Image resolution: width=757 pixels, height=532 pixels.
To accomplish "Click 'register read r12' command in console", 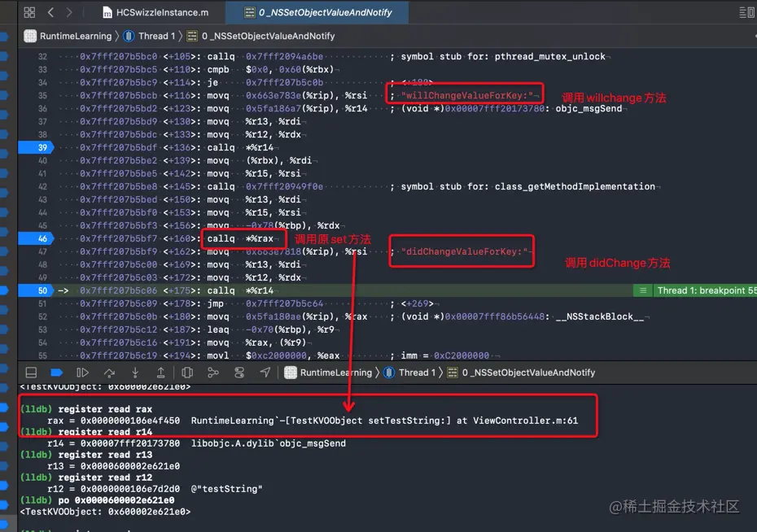I will tap(105, 477).
